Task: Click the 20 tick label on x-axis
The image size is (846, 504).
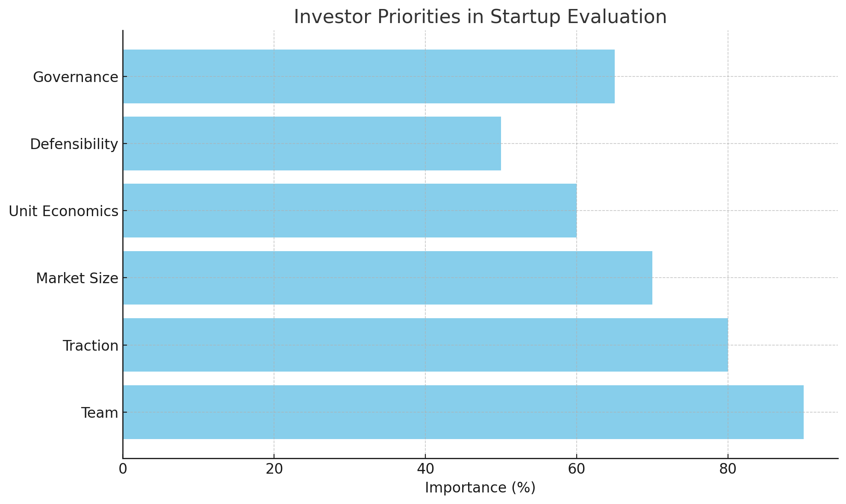Action: tap(274, 469)
